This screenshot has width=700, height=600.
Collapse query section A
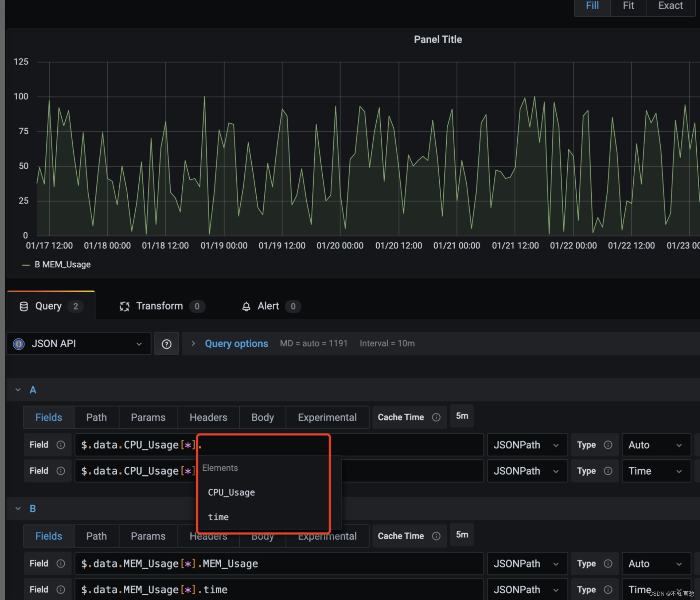pyautogui.click(x=18, y=389)
